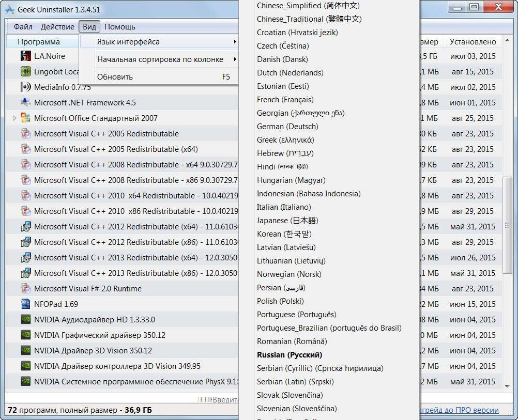This screenshot has width=518, height=420.
Task: Click the MediaInfo 0.7.75 icon
Action: point(26,87)
